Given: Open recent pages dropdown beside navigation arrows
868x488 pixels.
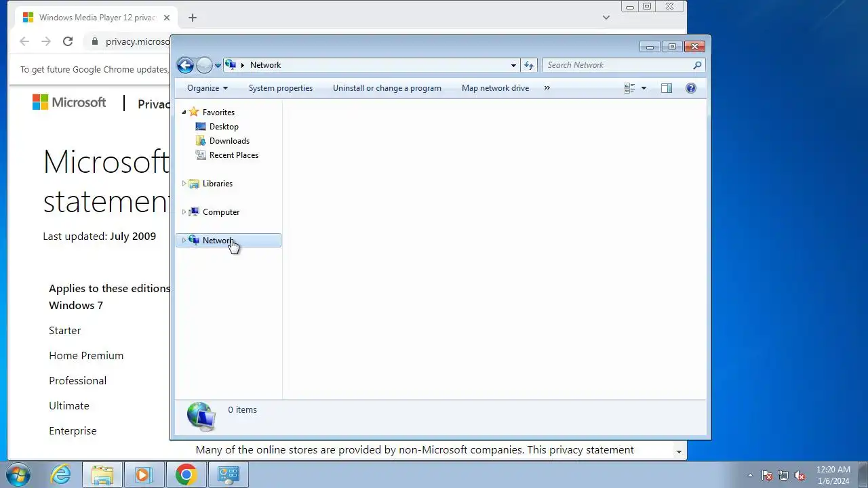Looking at the screenshot, I should pos(218,66).
